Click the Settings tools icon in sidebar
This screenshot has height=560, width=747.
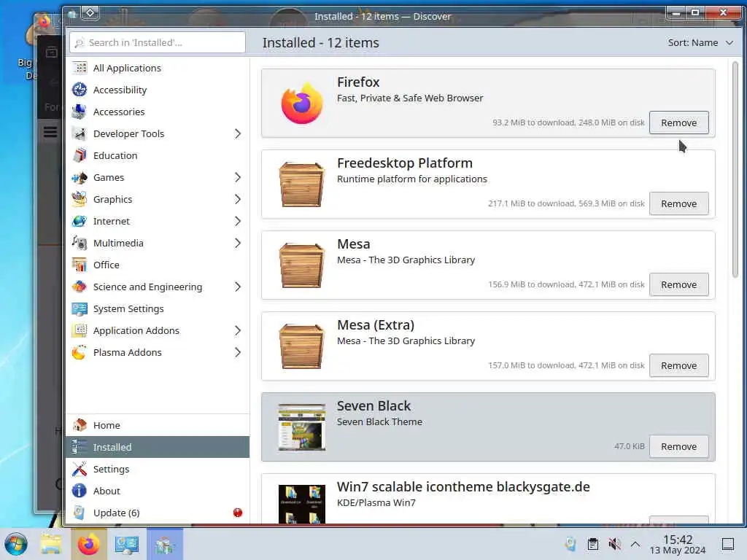80,469
